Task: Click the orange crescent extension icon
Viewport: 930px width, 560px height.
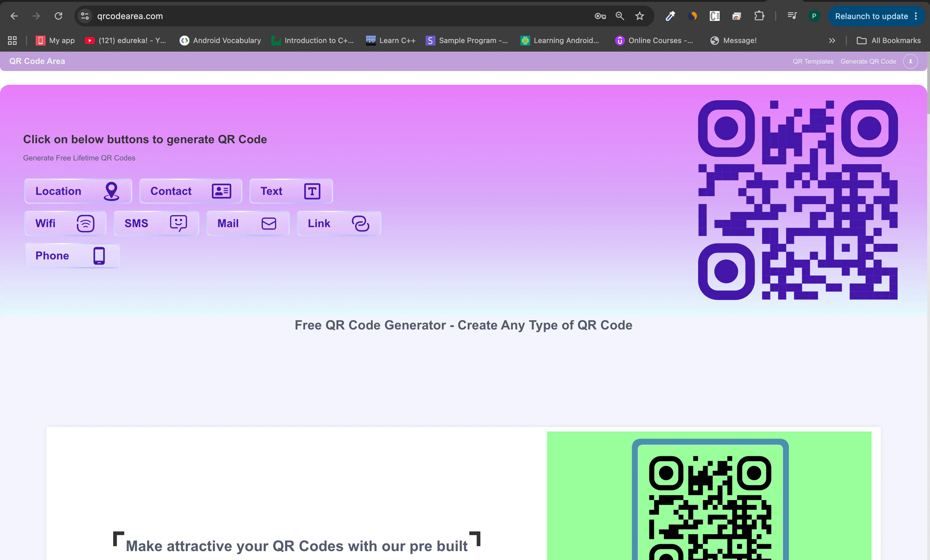Action: coord(693,16)
